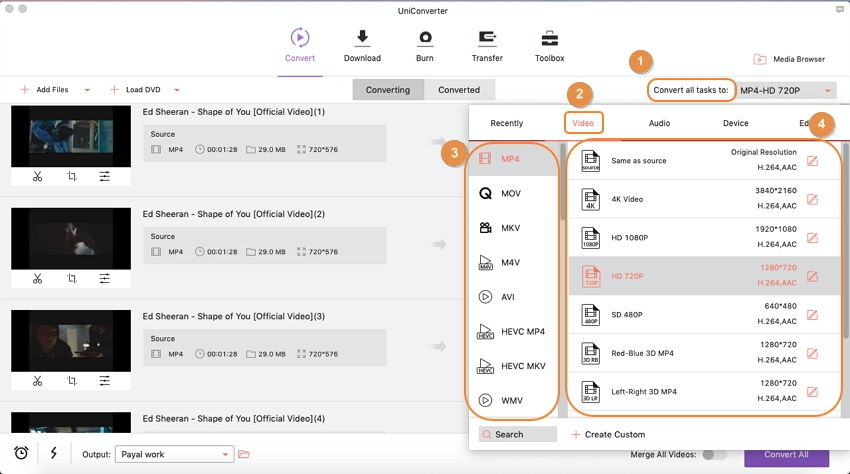Screen dimensions: 850x474
Task: Choose the MKV format in list
Action: point(513,228)
